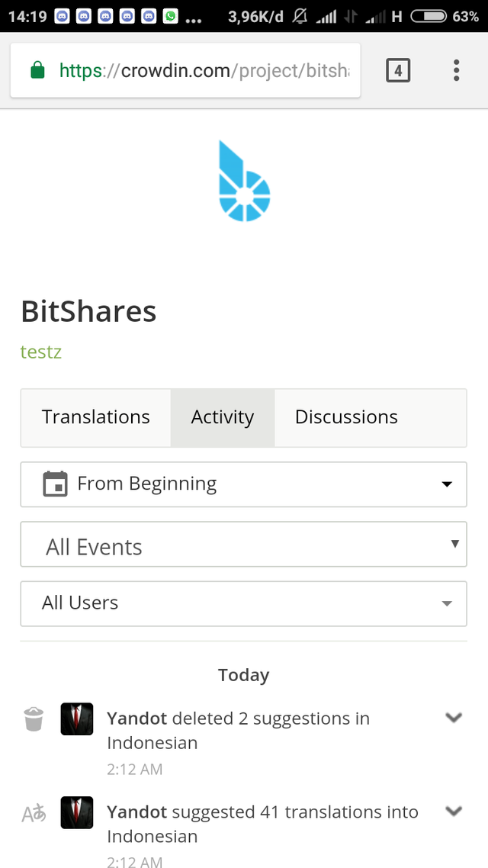The height and width of the screenshot is (868, 488).
Task: Click the trash icon beside deleted suggestions
Action: (34, 719)
